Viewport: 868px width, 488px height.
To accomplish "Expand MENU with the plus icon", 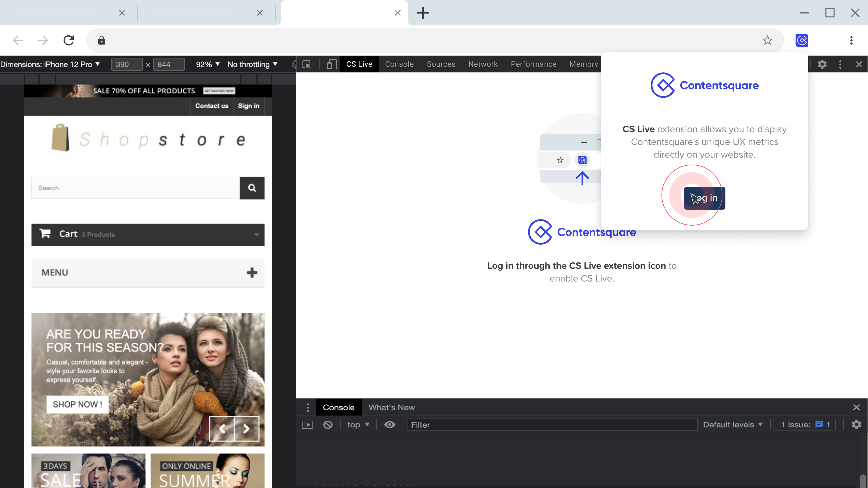I will coord(252,273).
